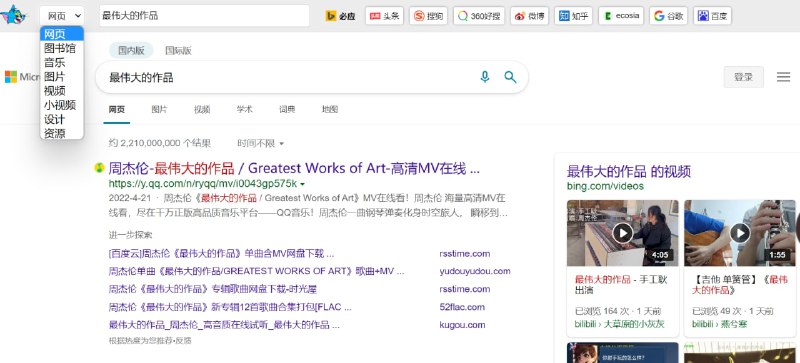Click the bing.com/videos link
The image size is (800, 363).
pyautogui.click(x=605, y=186)
